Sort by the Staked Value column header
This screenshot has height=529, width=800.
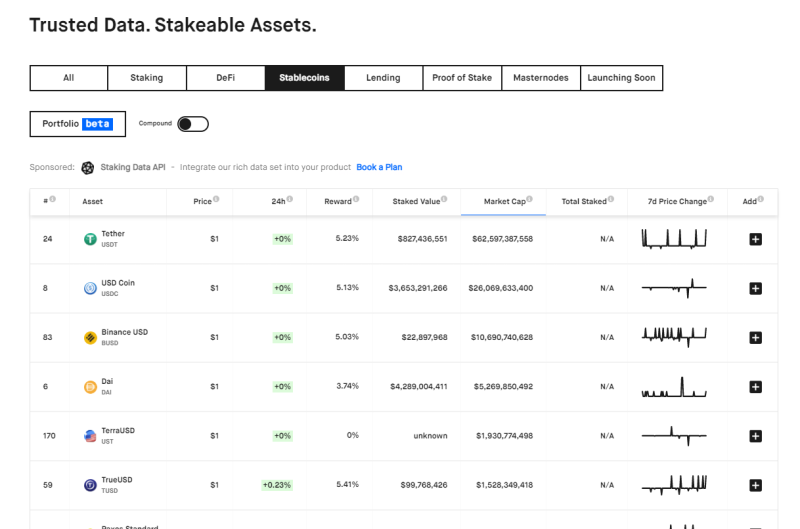tap(416, 201)
